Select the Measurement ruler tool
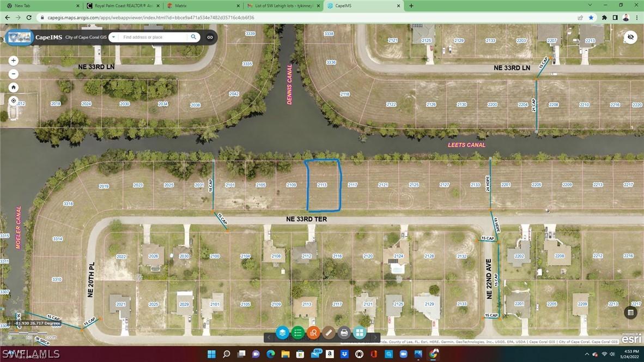This screenshot has height=362, width=644. (329, 333)
